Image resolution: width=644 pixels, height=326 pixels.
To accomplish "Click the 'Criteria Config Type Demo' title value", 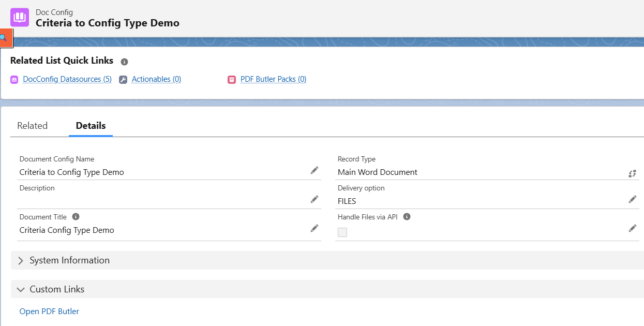I will (x=67, y=230).
